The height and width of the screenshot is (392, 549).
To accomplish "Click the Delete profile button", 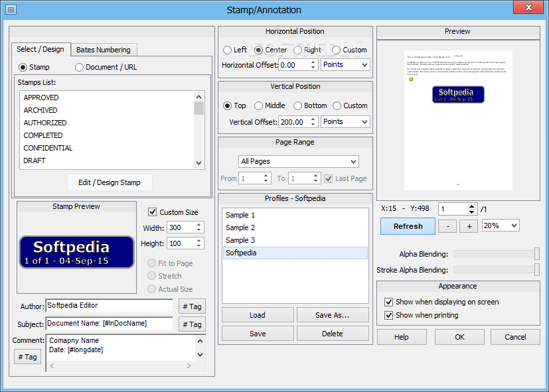I will (x=333, y=334).
